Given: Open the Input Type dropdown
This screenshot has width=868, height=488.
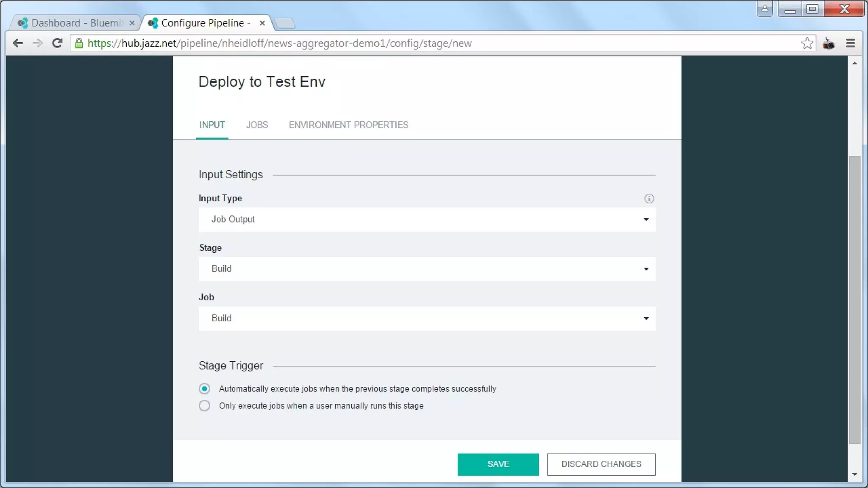Looking at the screenshot, I should tap(427, 219).
